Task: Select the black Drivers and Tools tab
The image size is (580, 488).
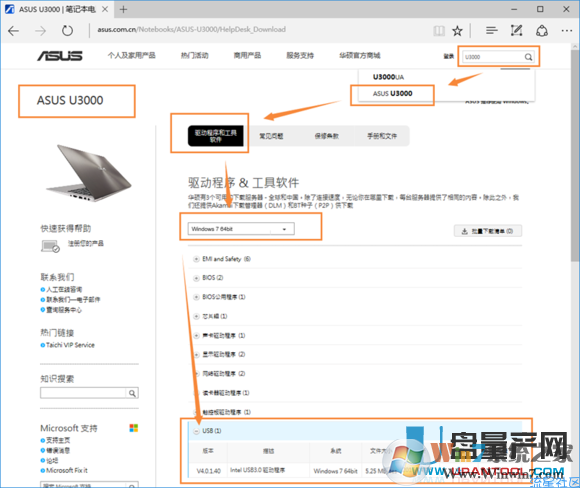Action: [216, 136]
